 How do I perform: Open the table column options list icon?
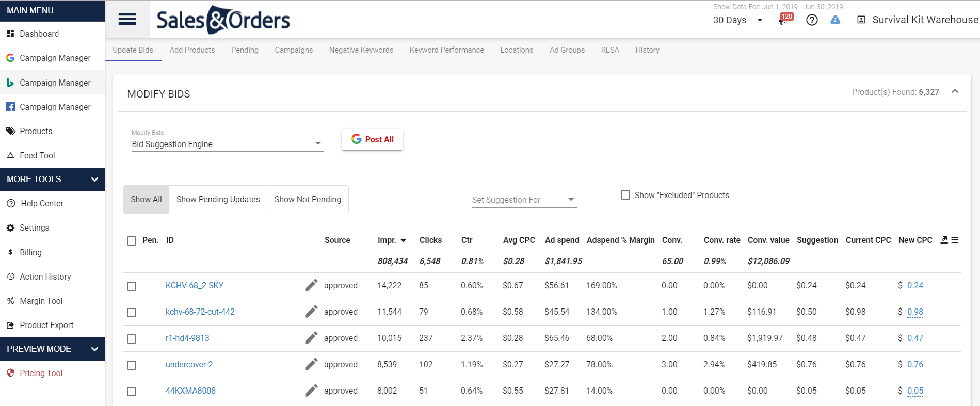click(x=955, y=240)
